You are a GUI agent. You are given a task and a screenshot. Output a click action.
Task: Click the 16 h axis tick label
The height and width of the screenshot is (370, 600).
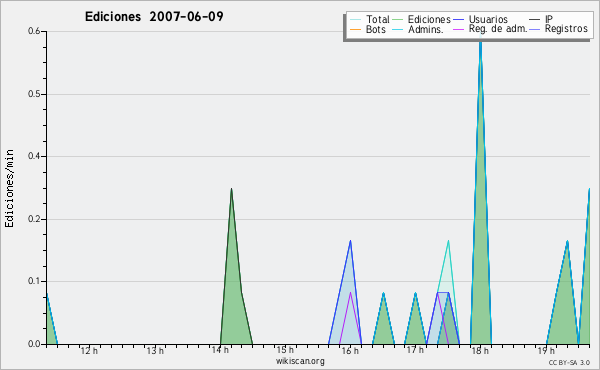click(x=350, y=350)
